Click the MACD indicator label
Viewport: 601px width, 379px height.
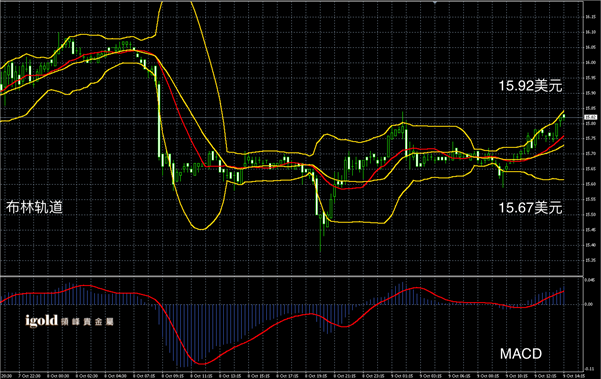tap(521, 354)
